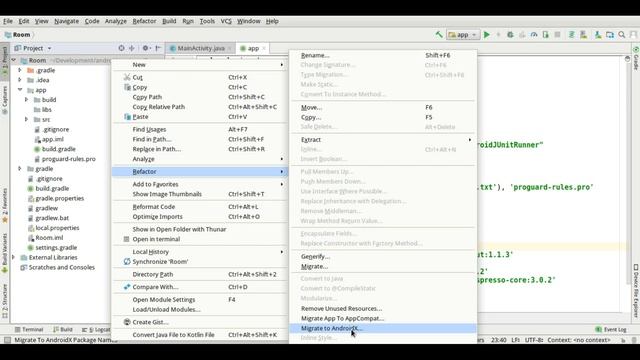This screenshot has height=360, width=640.
Task: Click the Search Everywhere magnifier icon
Action: [x=622, y=35]
